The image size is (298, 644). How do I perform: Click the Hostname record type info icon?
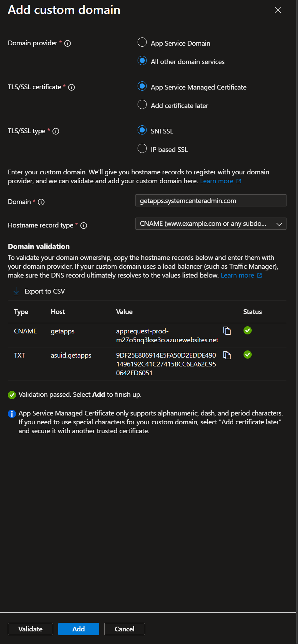pos(84,225)
